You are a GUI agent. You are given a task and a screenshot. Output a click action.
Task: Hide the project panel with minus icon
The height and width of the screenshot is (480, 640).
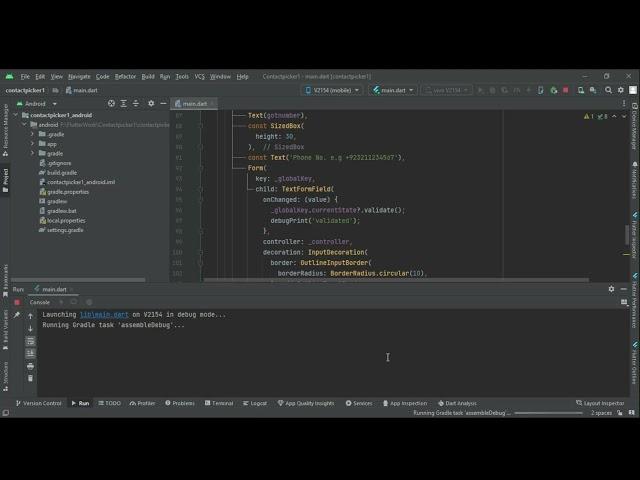coord(163,104)
